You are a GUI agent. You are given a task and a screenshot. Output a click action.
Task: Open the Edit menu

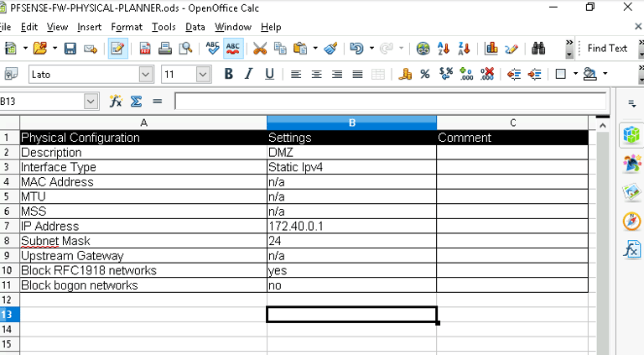(x=29, y=27)
